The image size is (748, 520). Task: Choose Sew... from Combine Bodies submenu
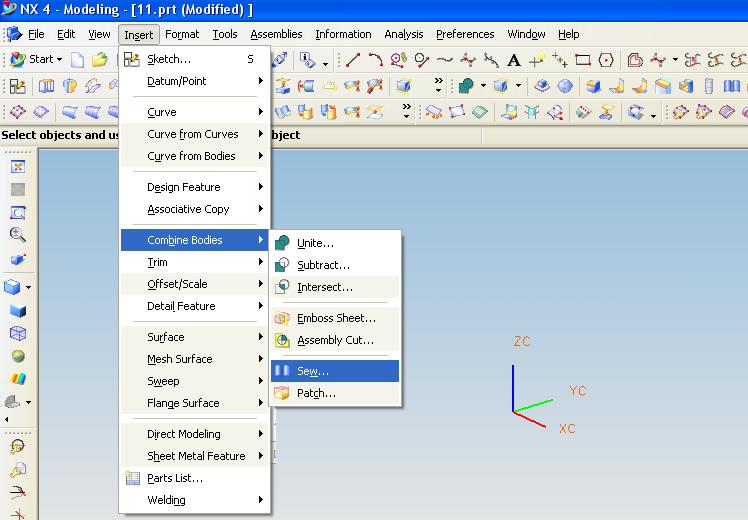(x=335, y=371)
